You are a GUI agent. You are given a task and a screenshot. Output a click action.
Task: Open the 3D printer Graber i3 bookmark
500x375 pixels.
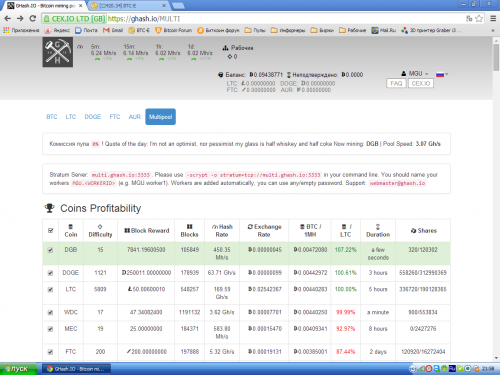[431, 30]
